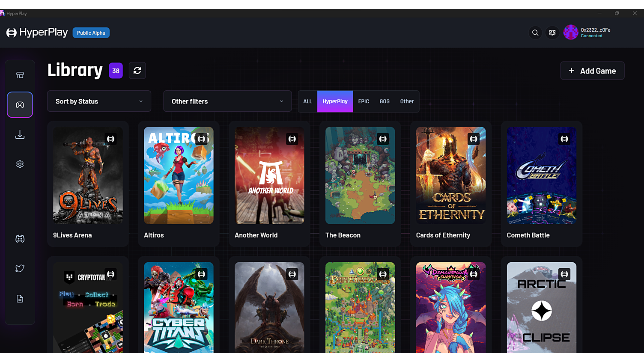Click the Add Game button
The width and height of the screenshot is (644, 362).
click(x=592, y=70)
